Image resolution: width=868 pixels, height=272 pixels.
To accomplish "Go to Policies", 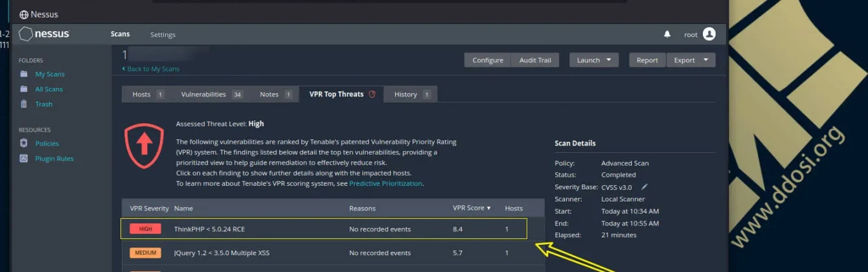I will point(47,143).
